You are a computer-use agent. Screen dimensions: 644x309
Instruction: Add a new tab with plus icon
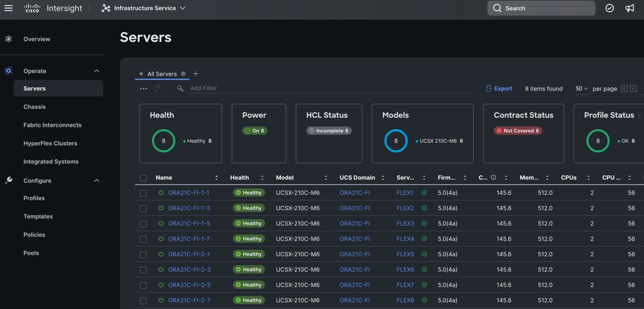195,74
